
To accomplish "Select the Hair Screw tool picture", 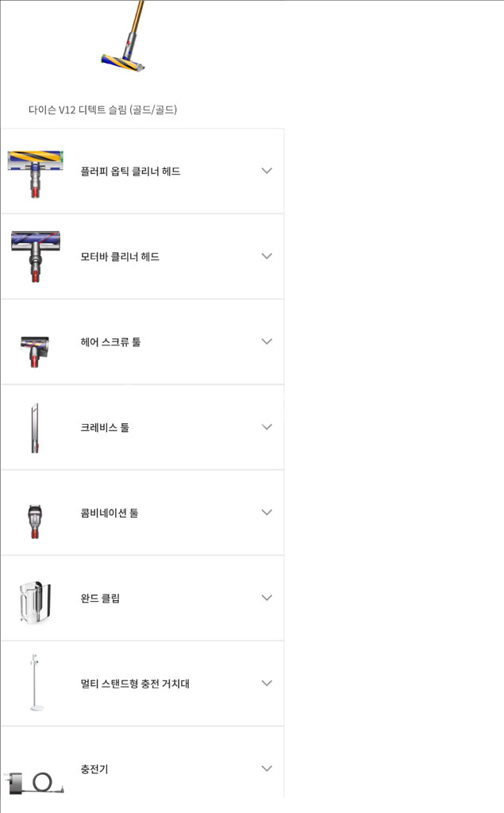I will (36, 349).
